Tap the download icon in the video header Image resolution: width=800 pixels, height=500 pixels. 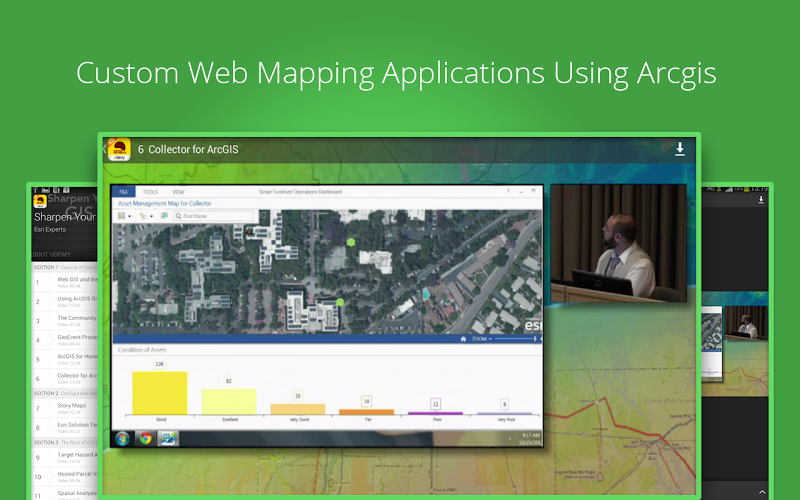point(680,149)
